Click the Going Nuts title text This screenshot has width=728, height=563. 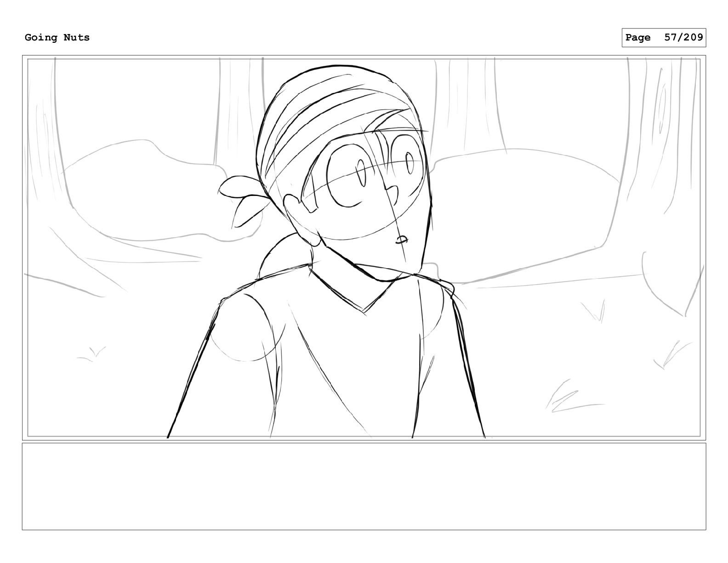57,38
